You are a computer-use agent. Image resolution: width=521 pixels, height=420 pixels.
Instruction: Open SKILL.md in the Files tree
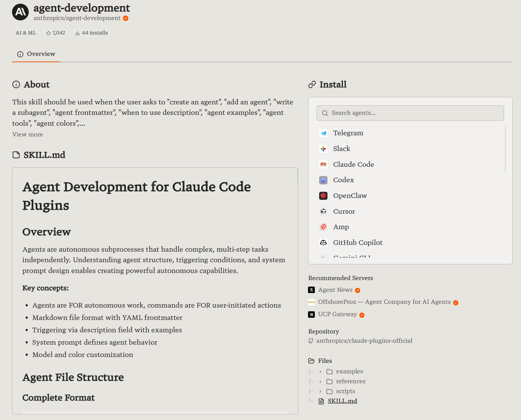click(342, 401)
